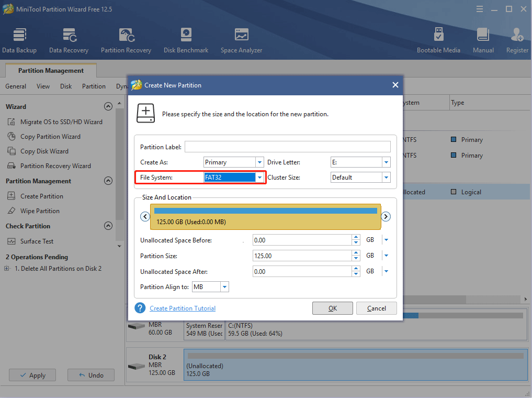Cancel the Create New Partition dialog
This screenshot has height=398, width=532.
pyautogui.click(x=376, y=308)
